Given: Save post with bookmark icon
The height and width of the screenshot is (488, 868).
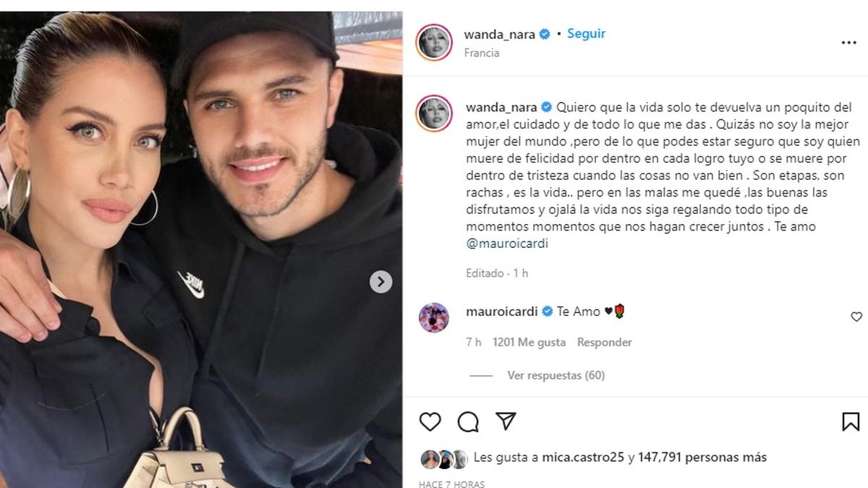Looking at the screenshot, I should pyautogui.click(x=851, y=421).
